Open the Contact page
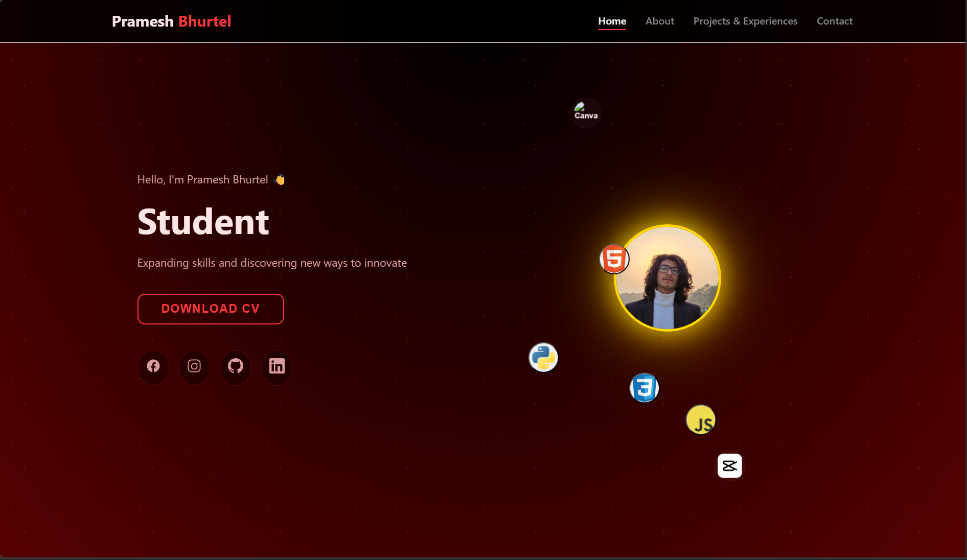 835,21
